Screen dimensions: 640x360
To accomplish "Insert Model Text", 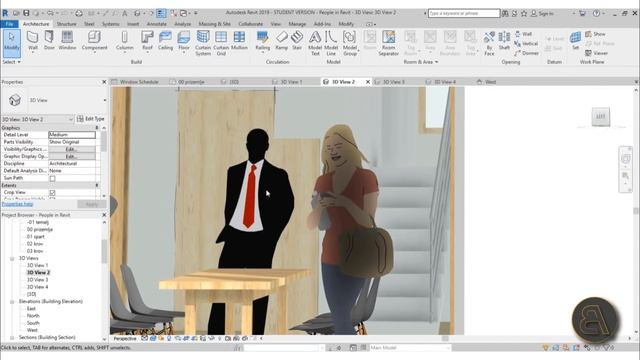I will [x=315, y=43].
